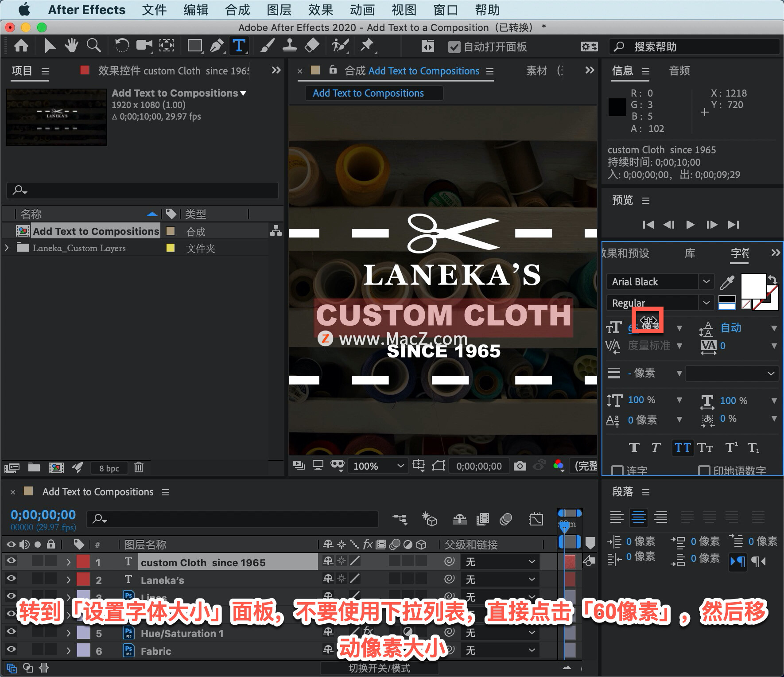
Task: Click the play button in preview panel
Action: 690,225
